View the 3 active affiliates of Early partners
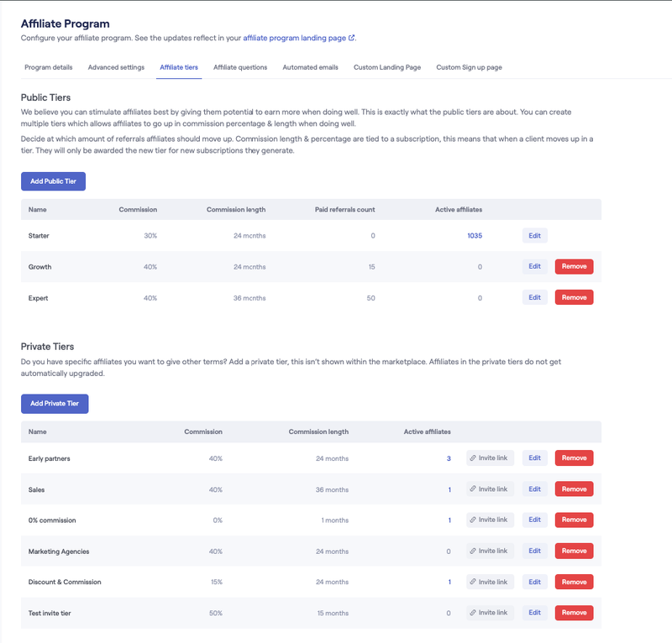Image resolution: width=672 pixels, height=643 pixels. tap(449, 458)
